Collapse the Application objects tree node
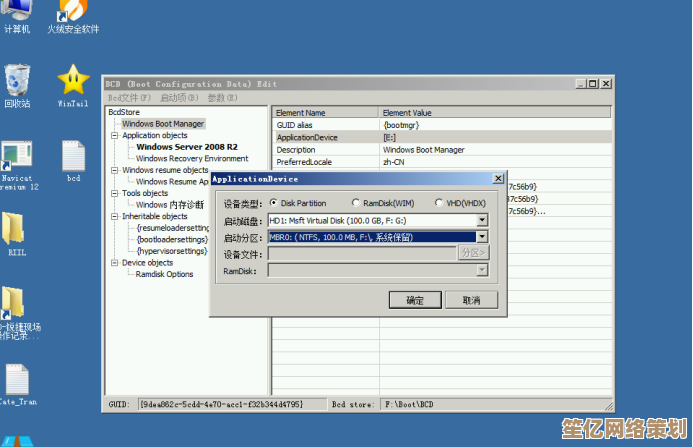The height and width of the screenshot is (447, 693). tap(115, 135)
